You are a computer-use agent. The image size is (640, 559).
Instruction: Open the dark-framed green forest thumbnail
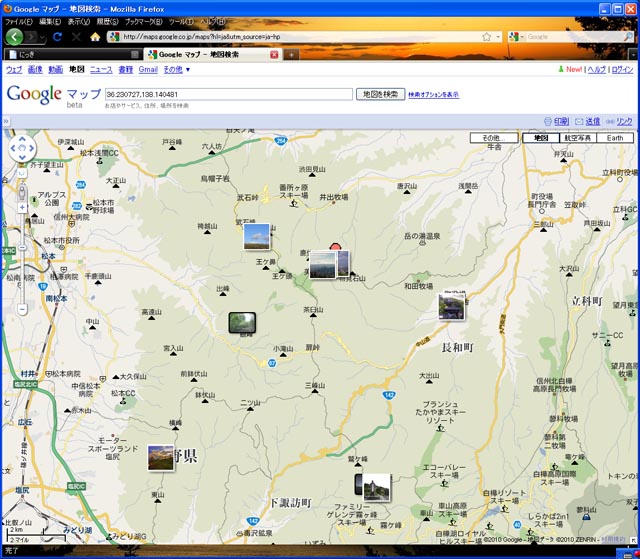click(x=242, y=323)
